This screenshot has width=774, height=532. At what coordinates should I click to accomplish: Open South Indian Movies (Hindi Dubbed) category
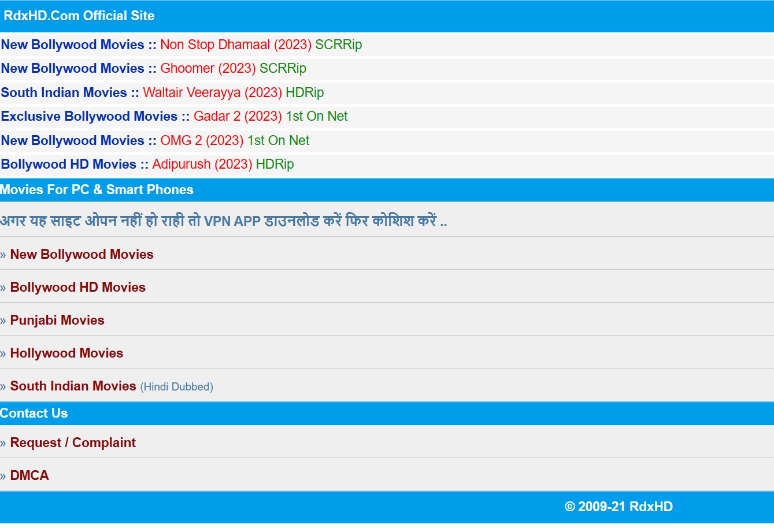[112, 386]
